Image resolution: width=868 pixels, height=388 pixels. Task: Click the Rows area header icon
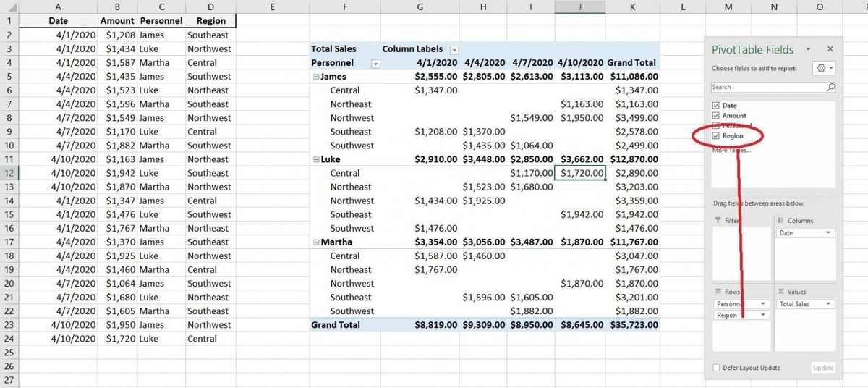[718, 291]
